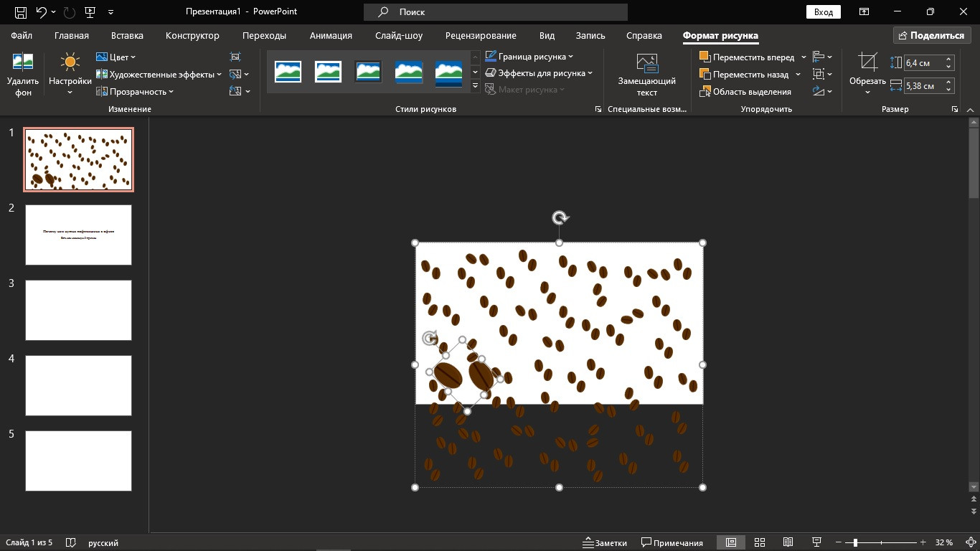
Task: Select the Crop (Обрезать) tool icon
Action: [867, 62]
